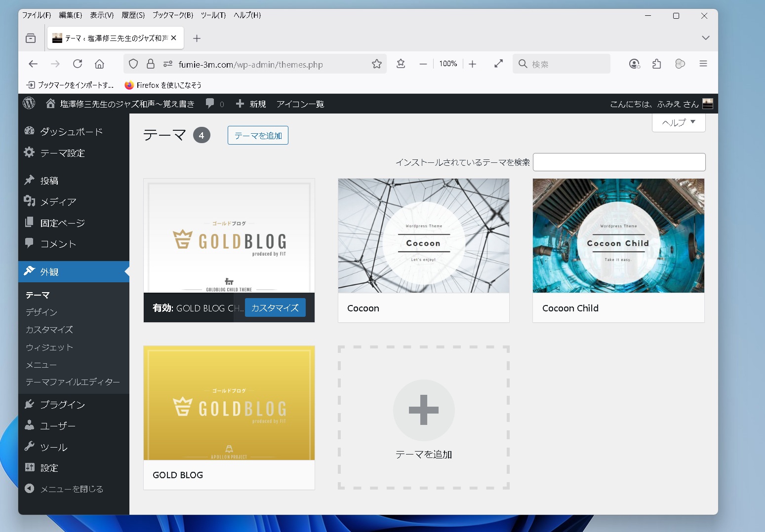Open テーマファイルエディター submenu item
The image size is (765, 532).
[73, 382]
